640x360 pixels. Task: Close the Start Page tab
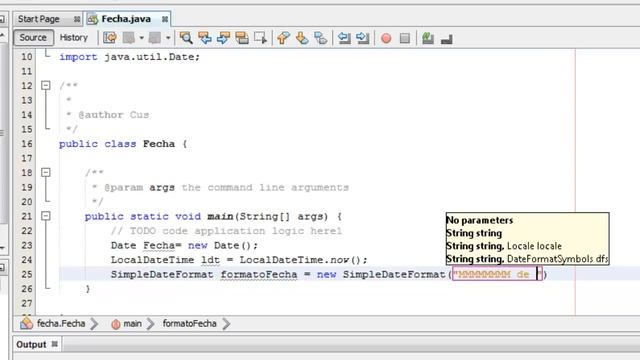[77, 19]
